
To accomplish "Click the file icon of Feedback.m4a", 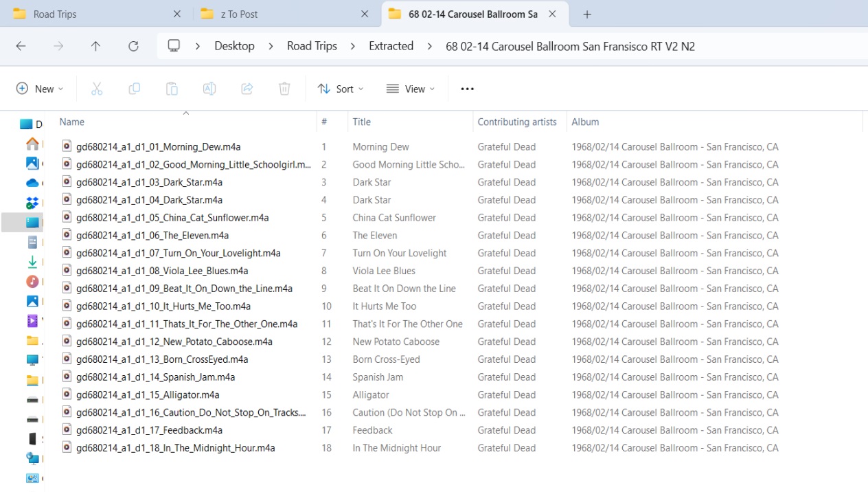I will tap(67, 430).
